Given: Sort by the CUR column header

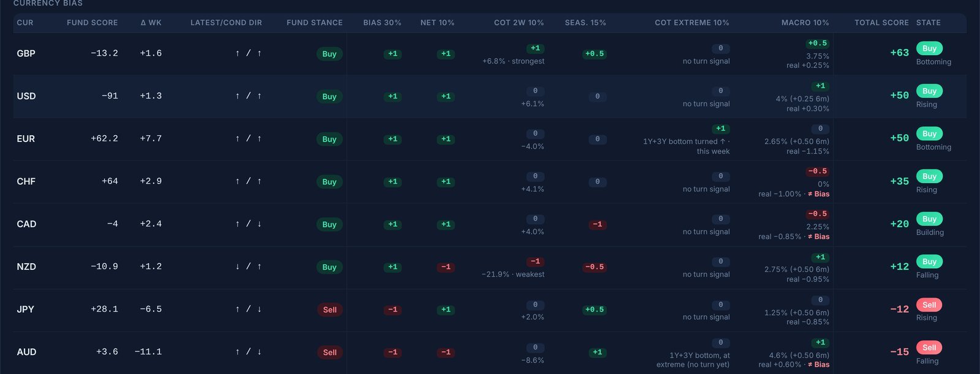Looking at the screenshot, I should click(25, 23).
